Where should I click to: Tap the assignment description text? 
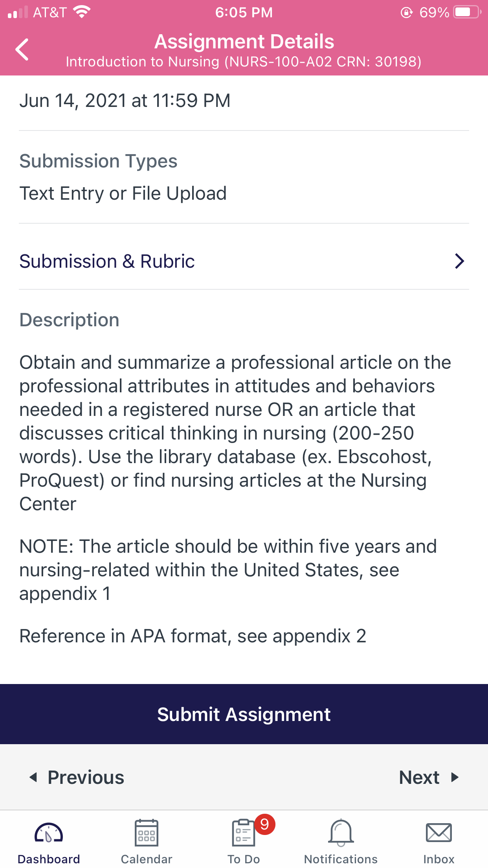236,432
